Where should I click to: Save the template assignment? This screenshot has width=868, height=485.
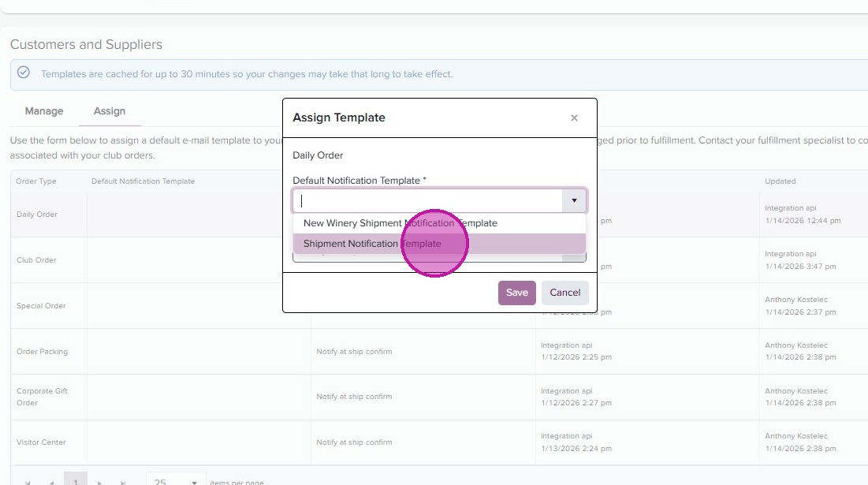point(517,293)
